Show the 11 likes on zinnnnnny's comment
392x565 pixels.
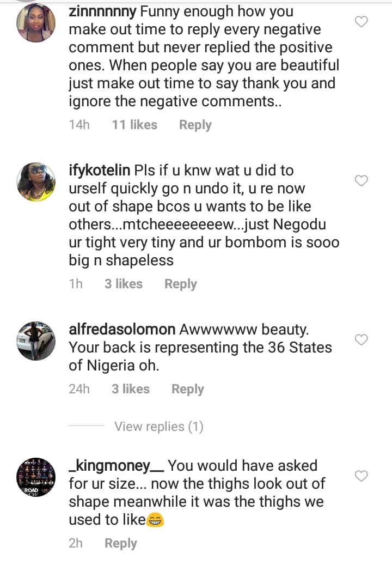tap(134, 125)
